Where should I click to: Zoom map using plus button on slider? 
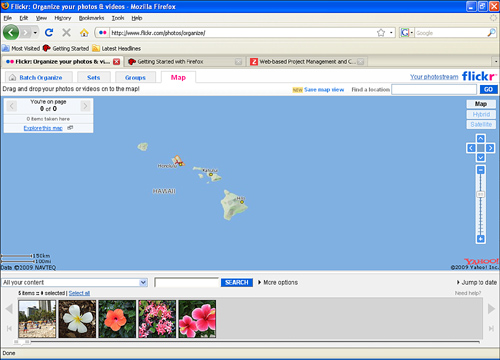(x=481, y=239)
